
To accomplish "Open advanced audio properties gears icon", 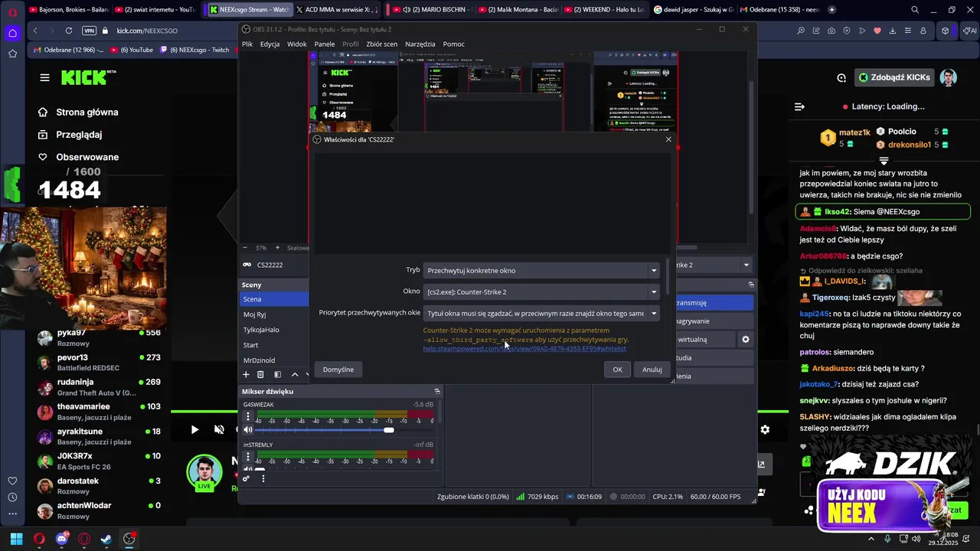I will click(246, 478).
